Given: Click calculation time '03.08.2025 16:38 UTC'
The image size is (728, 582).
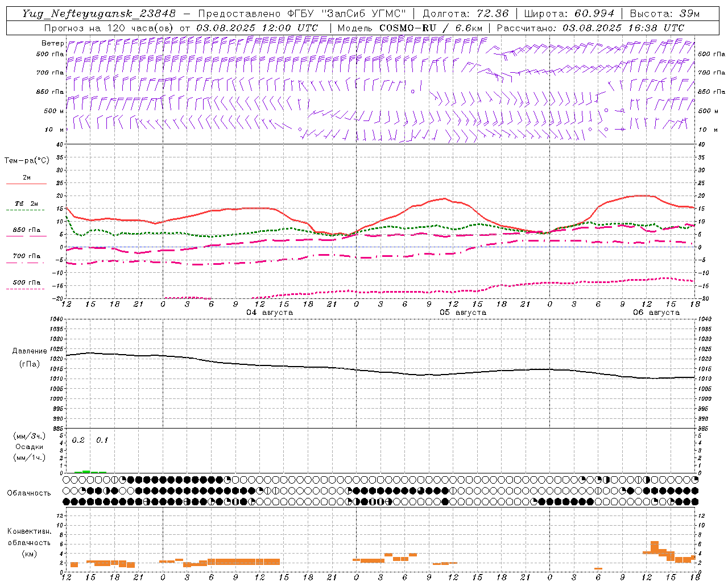Looking at the screenshot, I should [623, 28].
